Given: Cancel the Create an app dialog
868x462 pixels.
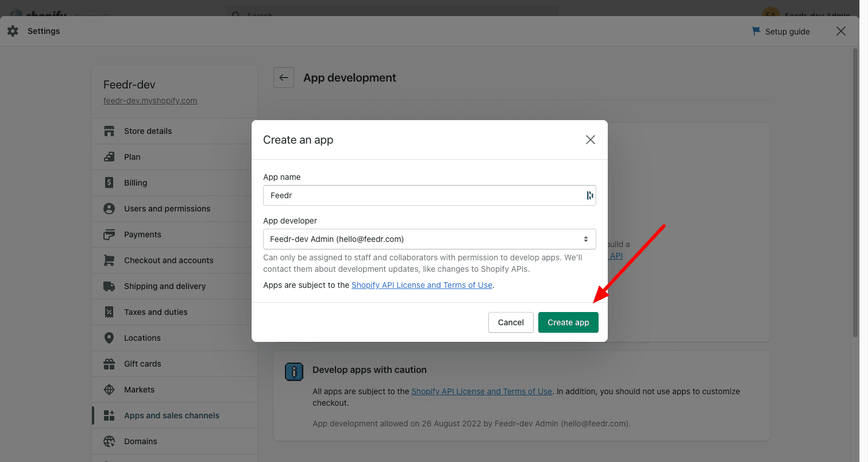Looking at the screenshot, I should 510,322.
